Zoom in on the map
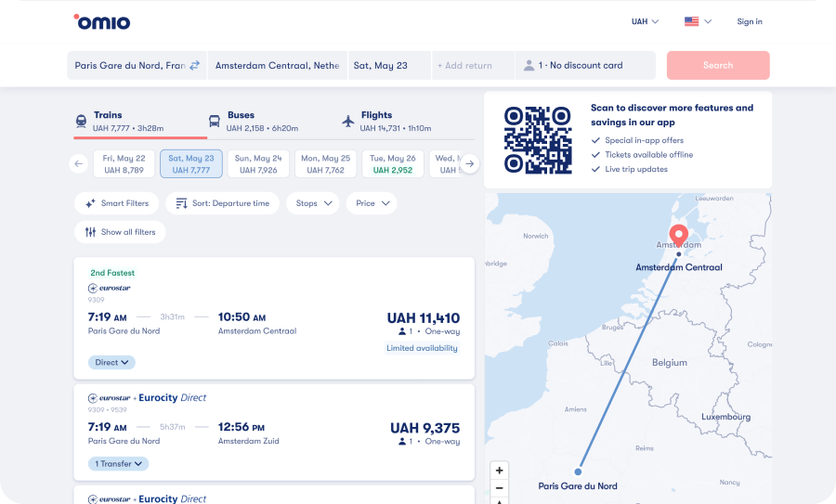This screenshot has width=836, height=504. coord(500,471)
